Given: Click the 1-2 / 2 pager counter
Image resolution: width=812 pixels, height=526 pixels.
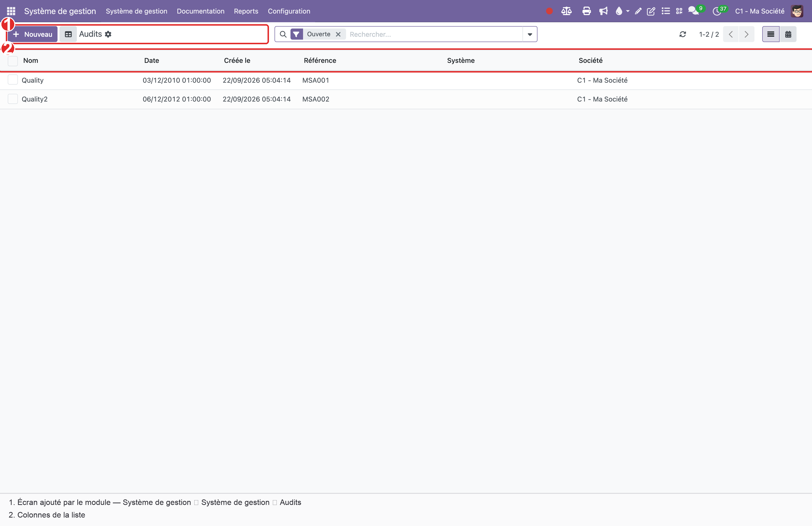Looking at the screenshot, I should tap(709, 34).
